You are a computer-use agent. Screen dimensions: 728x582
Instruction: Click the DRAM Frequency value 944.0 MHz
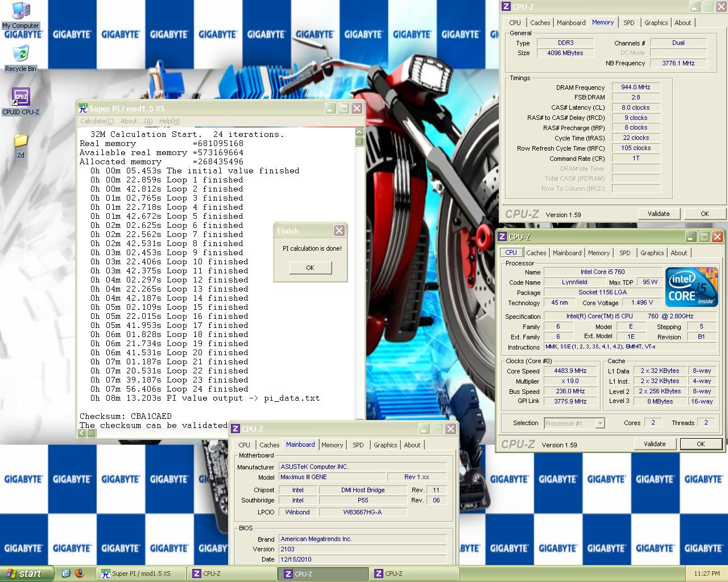click(636, 87)
